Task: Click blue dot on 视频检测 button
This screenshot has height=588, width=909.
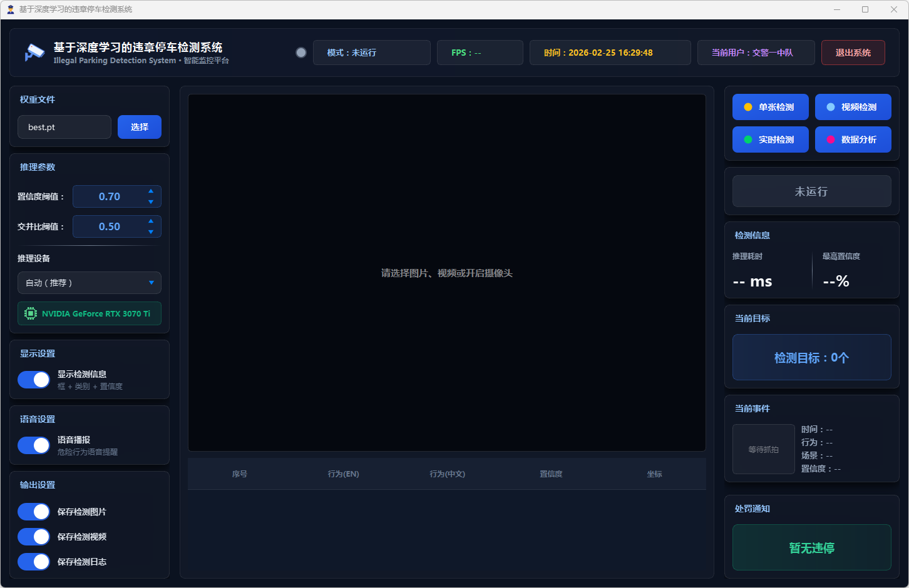Action: click(831, 107)
